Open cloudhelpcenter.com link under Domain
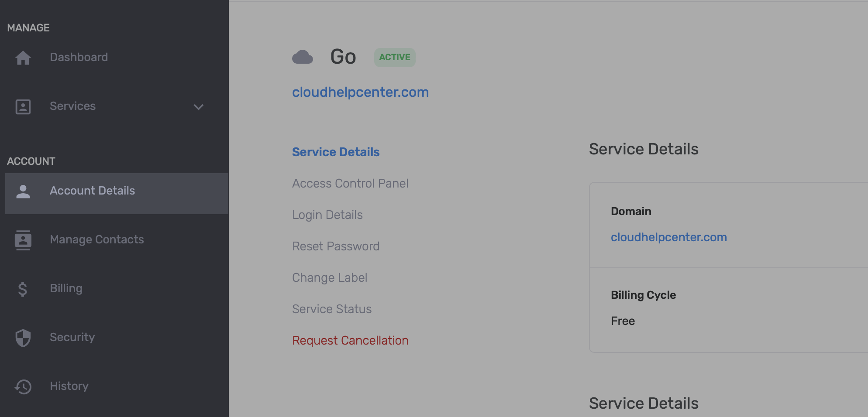This screenshot has height=417, width=868. tap(669, 237)
